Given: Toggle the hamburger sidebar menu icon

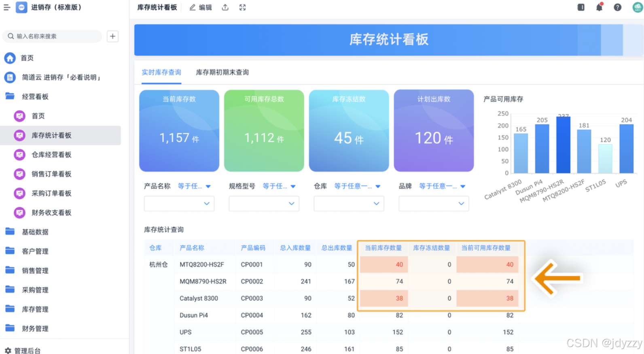Looking at the screenshot, I should [7, 7].
